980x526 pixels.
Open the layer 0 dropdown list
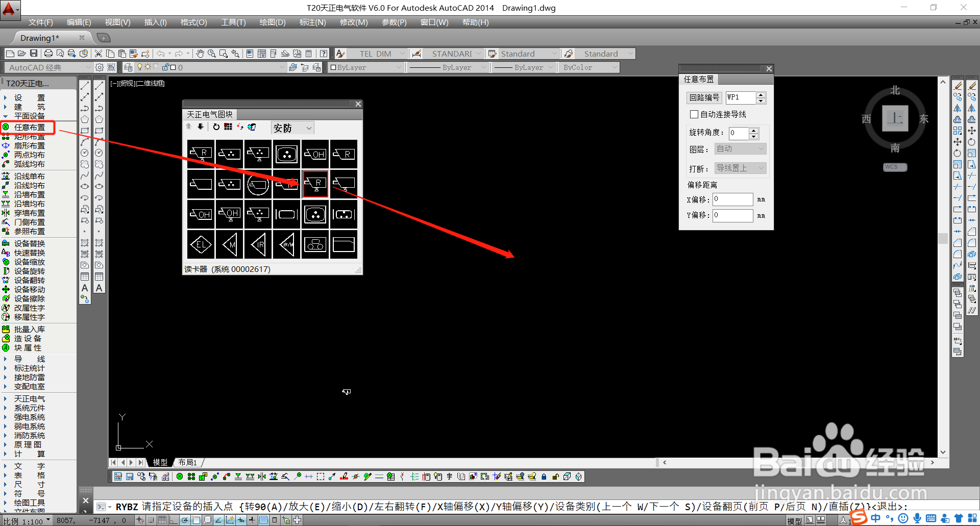[x=210, y=67]
